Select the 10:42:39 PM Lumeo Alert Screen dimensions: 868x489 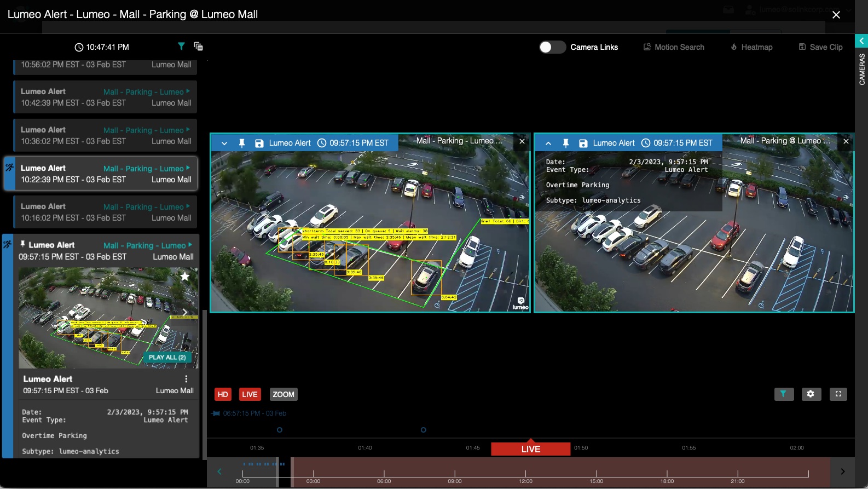click(105, 97)
